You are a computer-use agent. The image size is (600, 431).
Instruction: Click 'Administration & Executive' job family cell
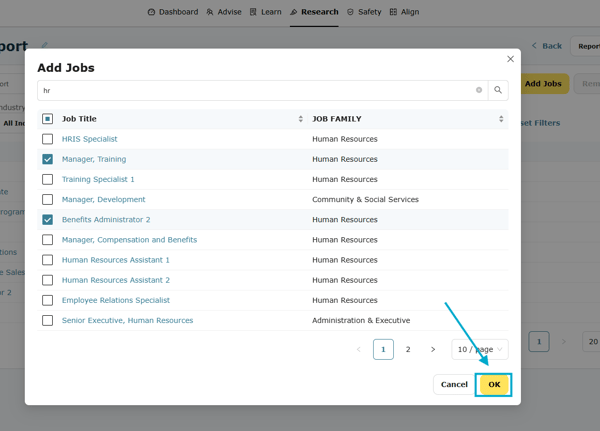(361, 320)
